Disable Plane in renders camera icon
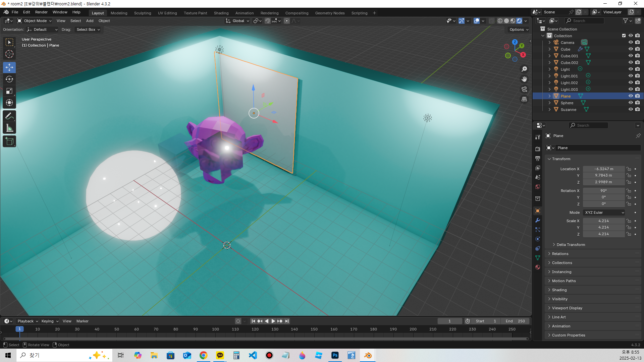This screenshot has width=644, height=362. coord(637,96)
